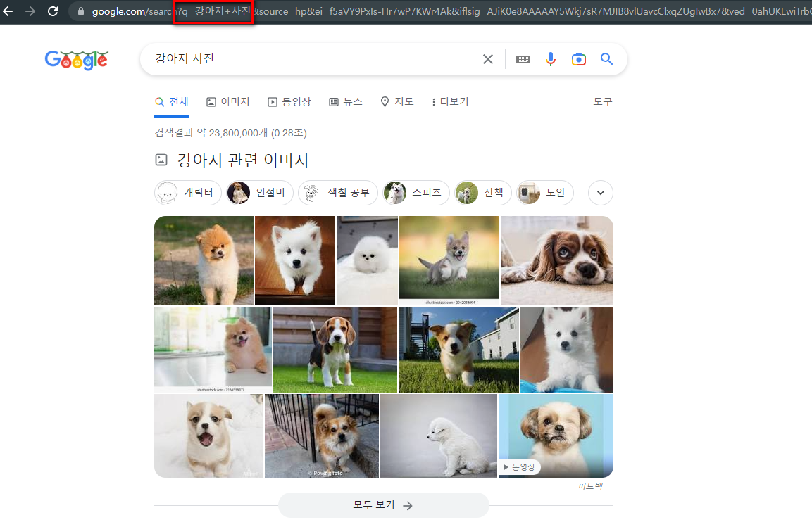Switch to the 이미지 tab

coord(227,101)
